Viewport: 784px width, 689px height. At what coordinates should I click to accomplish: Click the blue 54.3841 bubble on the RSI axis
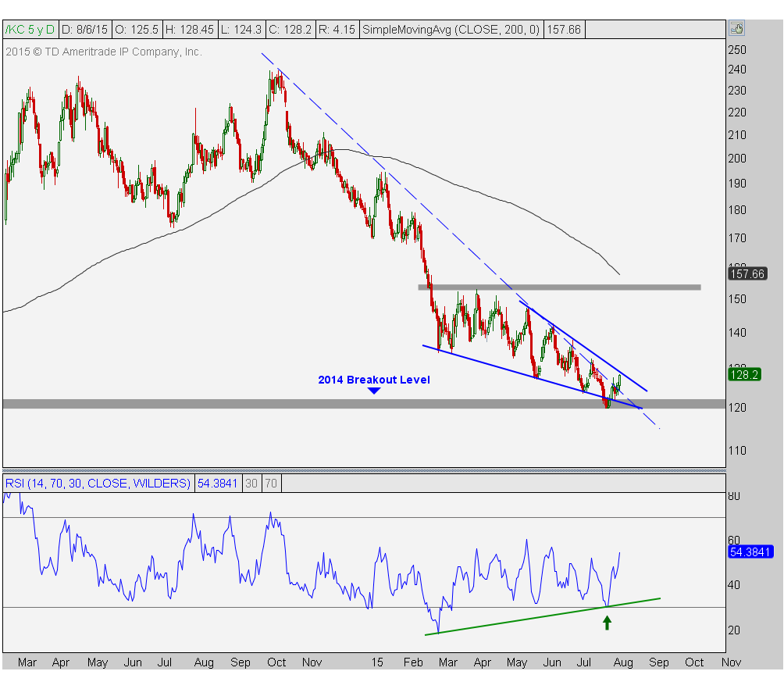tap(750, 552)
